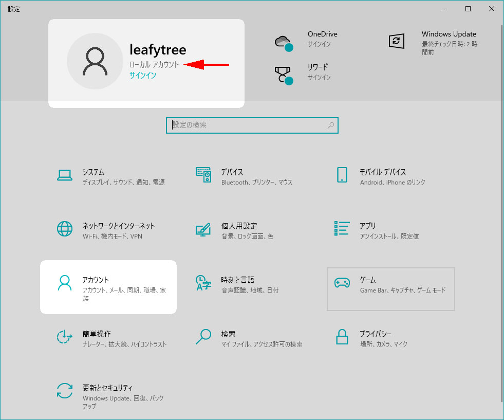Click the Personalization (個人用設定) paintbrush icon

pyautogui.click(x=203, y=229)
